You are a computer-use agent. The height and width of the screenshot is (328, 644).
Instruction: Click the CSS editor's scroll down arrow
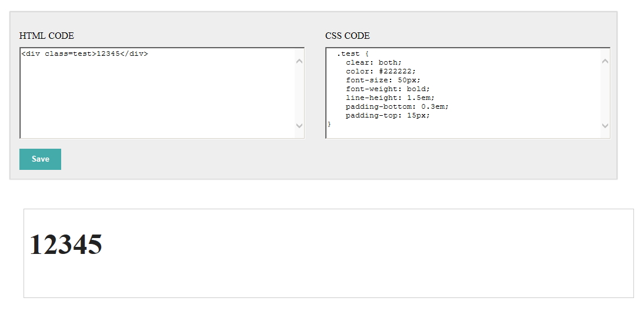(x=605, y=126)
